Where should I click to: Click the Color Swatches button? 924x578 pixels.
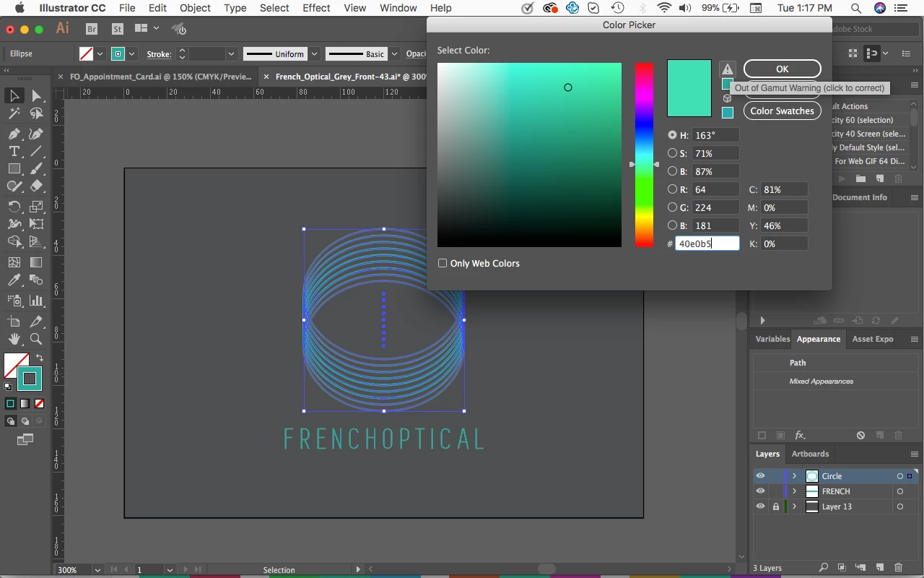pyautogui.click(x=783, y=111)
